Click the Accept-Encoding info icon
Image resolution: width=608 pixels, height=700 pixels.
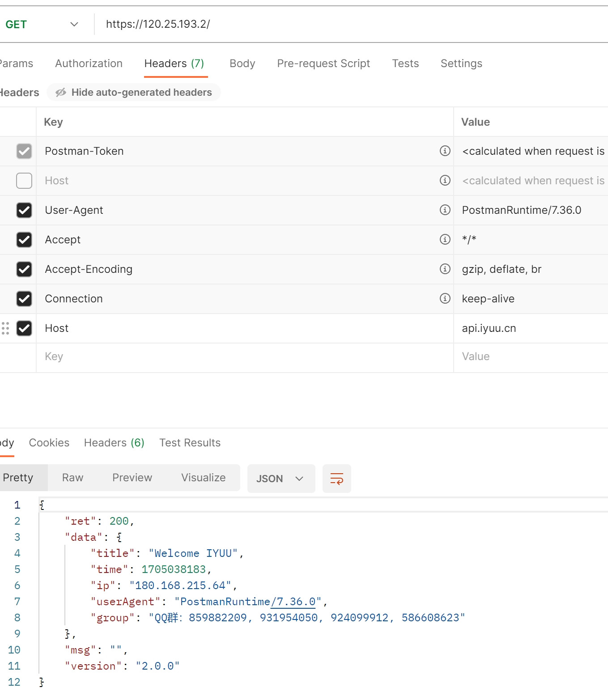tap(445, 269)
